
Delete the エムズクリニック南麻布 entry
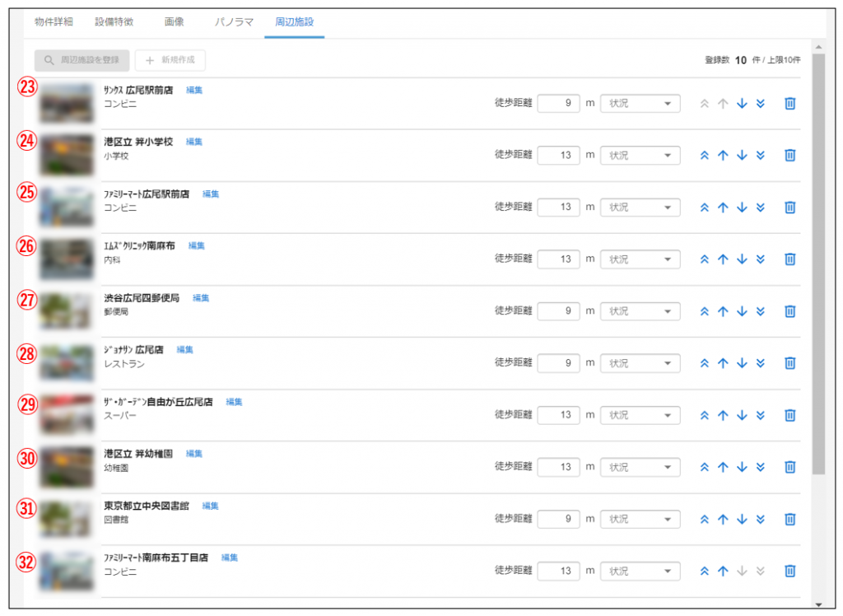click(789, 259)
